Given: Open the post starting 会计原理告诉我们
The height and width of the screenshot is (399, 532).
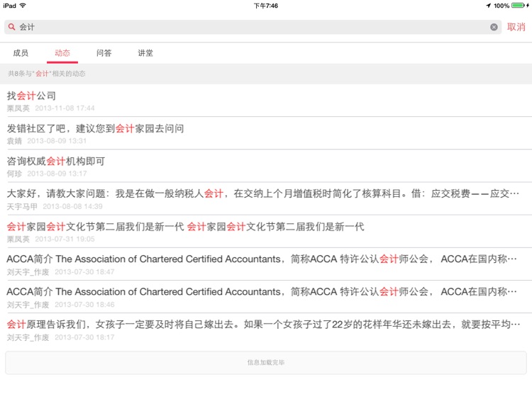Looking at the screenshot, I should coord(266,330).
